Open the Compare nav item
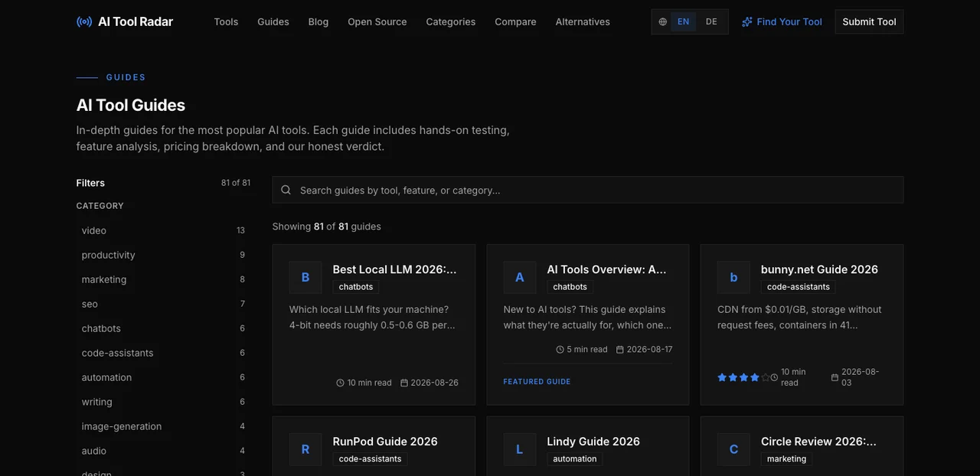This screenshot has width=980, height=476. tap(515, 21)
